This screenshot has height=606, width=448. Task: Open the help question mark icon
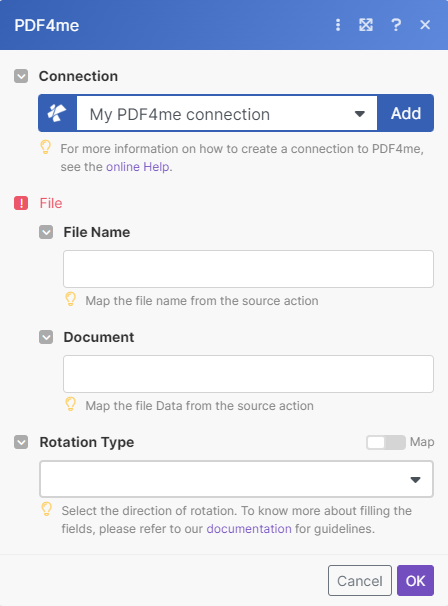396,25
